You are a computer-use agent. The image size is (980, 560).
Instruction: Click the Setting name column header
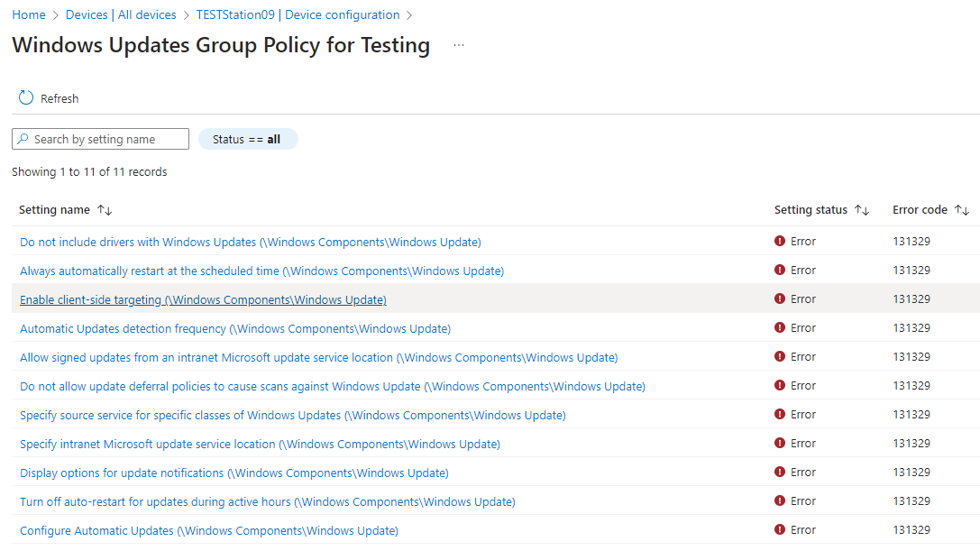pos(54,210)
